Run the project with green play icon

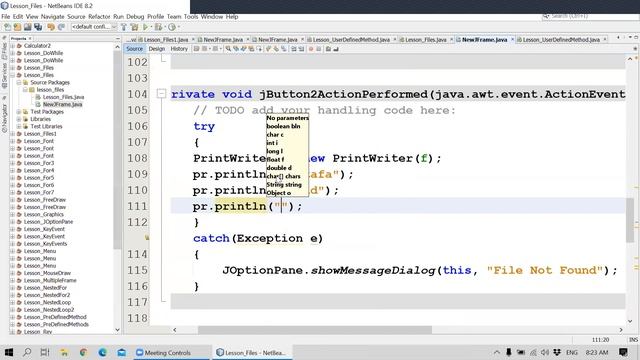coord(145,27)
